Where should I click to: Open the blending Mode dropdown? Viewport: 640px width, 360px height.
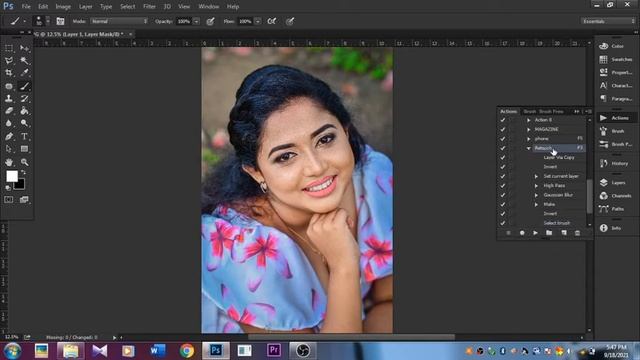tap(119, 21)
